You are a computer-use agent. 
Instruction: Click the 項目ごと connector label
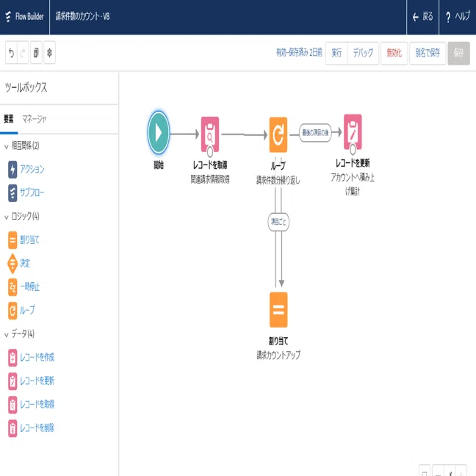[x=278, y=222]
